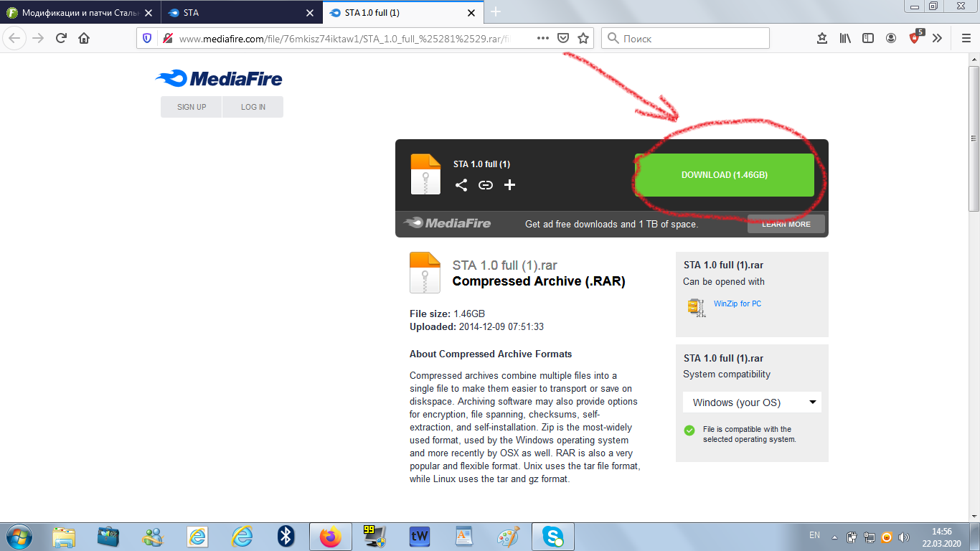Click the WinZip application icon
980x551 pixels.
(x=696, y=307)
